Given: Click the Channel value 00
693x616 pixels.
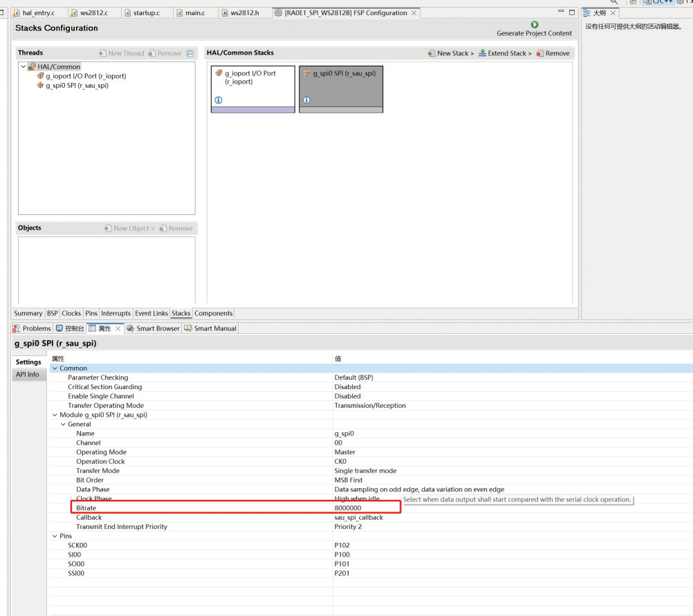Looking at the screenshot, I should pyautogui.click(x=338, y=442).
